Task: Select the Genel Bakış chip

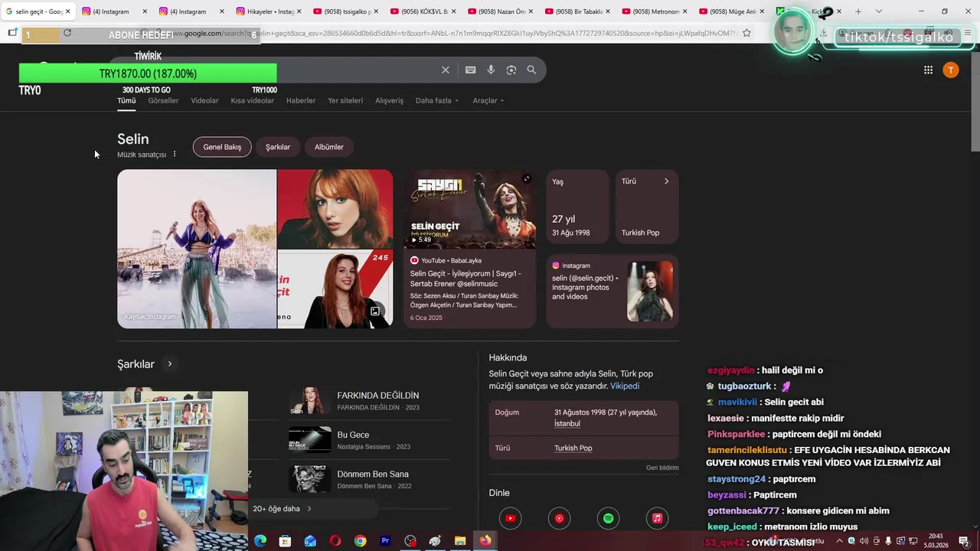Action: tap(222, 147)
